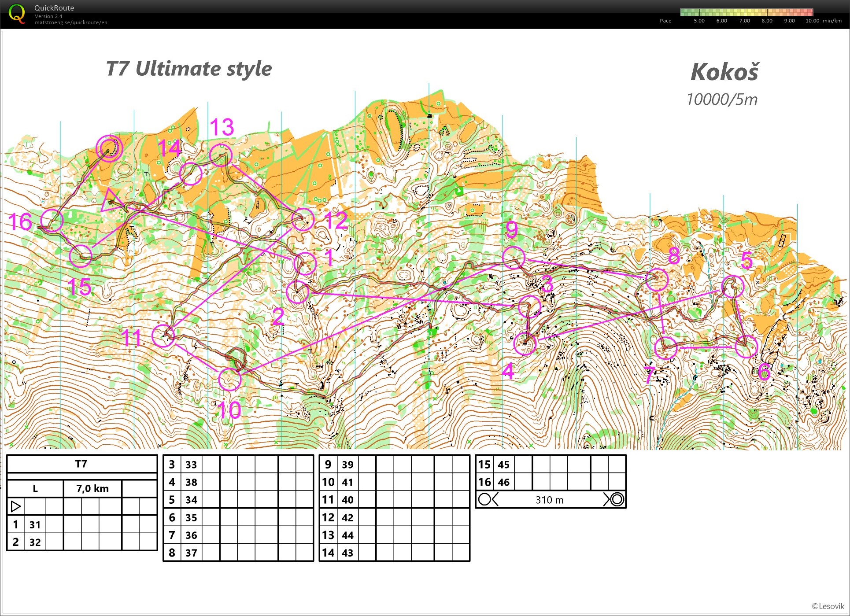Image resolution: width=850 pixels, height=616 pixels.
Task: Click the 7:00 pace scale label
Action: point(744,21)
